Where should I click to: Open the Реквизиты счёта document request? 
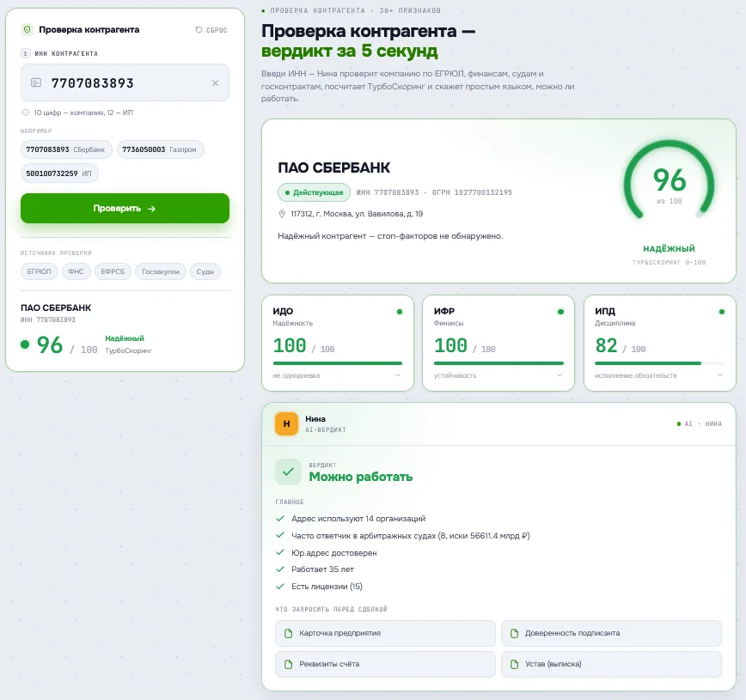pyautogui.click(x=385, y=664)
